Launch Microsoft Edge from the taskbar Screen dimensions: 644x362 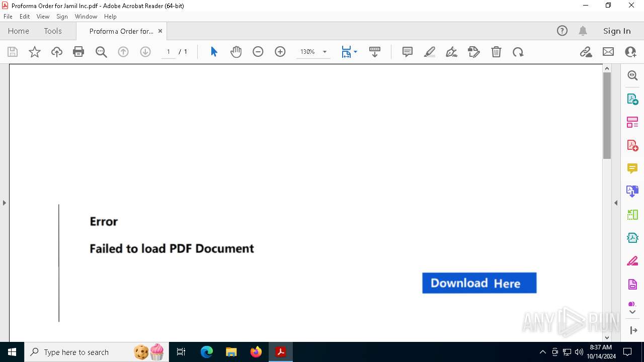207,352
